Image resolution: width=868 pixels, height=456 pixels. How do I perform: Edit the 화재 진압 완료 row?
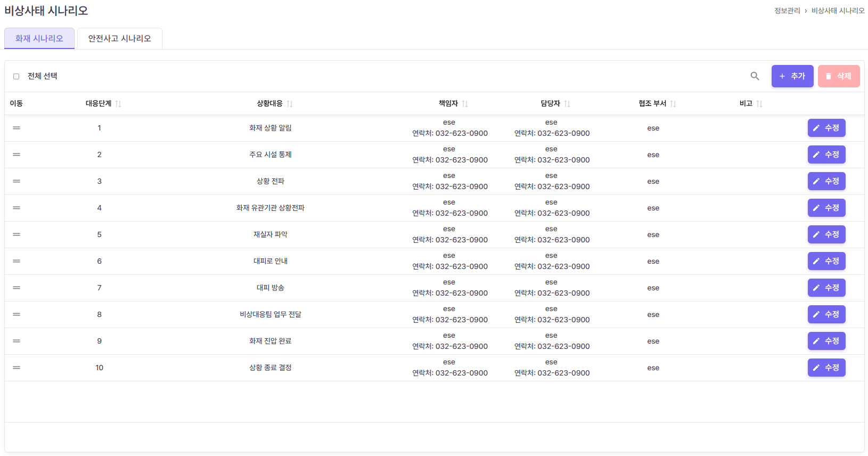(826, 341)
